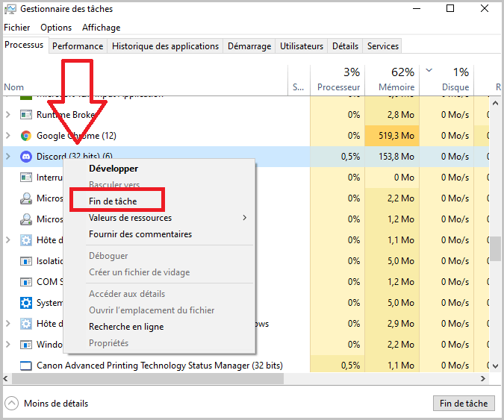The width and height of the screenshot is (504, 420).
Task: Expand the Google Chrome process group
Action: (8, 136)
